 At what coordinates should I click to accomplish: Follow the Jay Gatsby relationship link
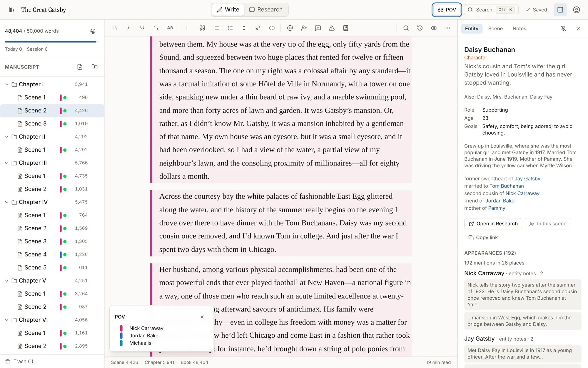tap(527, 179)
